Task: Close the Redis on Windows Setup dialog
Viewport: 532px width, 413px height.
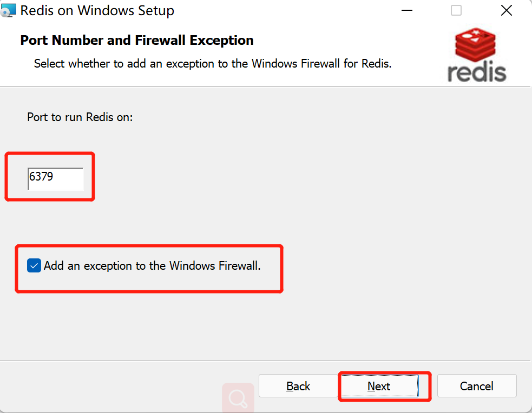Action: tap(506, 10)
